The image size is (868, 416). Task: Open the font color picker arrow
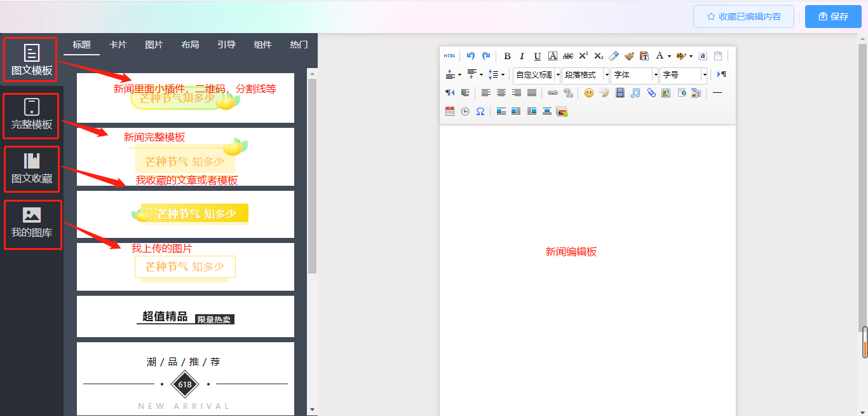[669, 57]
